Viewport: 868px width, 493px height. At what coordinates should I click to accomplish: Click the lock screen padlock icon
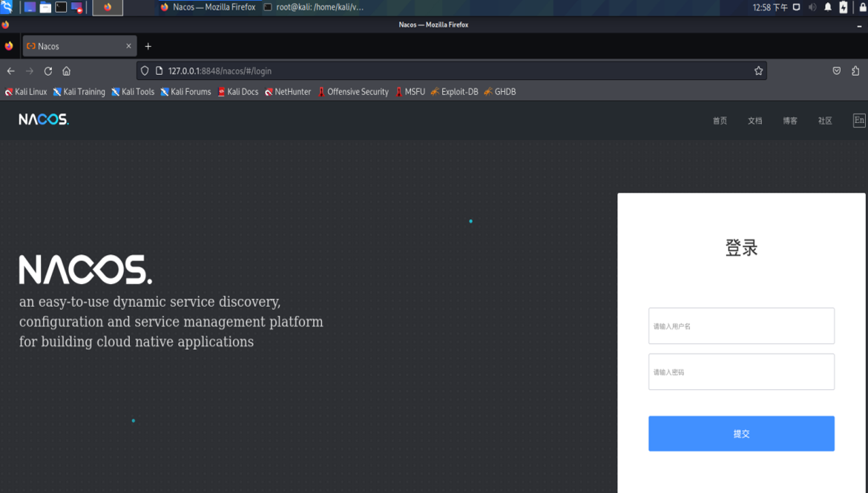[x=863, y=7]
